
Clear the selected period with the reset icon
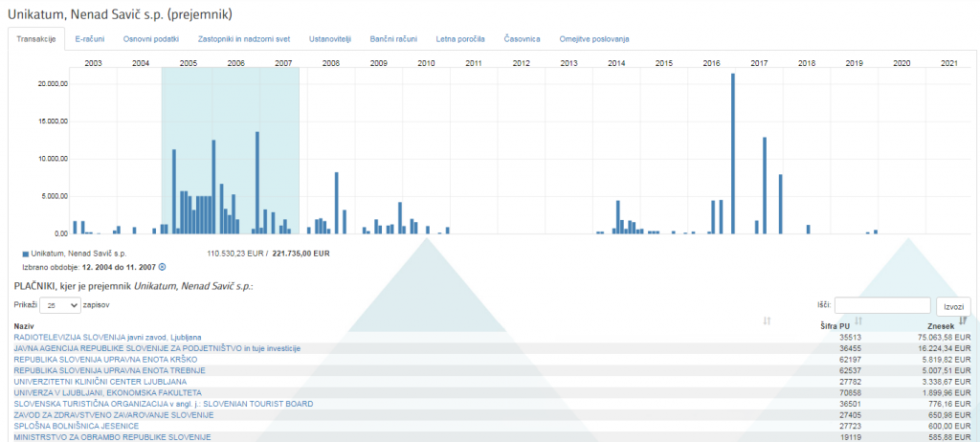pyautogui.click(x=162, y=267)
